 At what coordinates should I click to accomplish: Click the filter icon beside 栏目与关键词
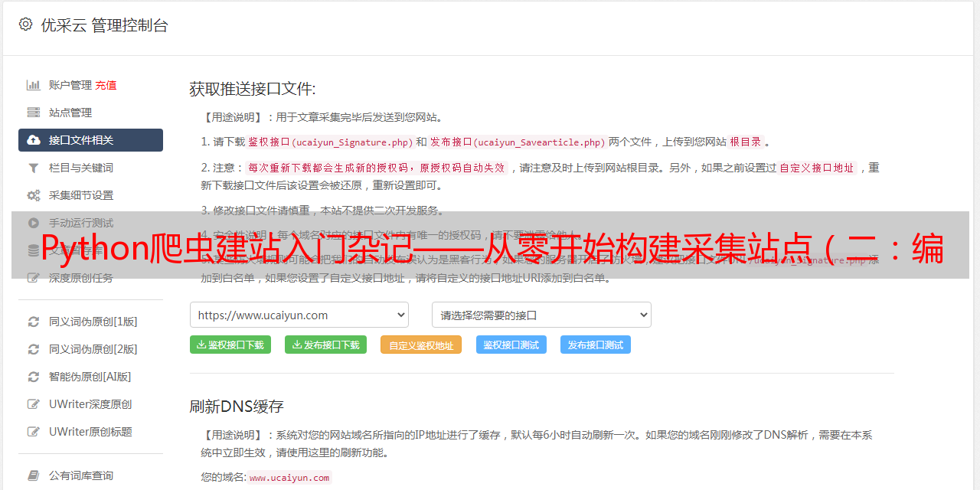(34, 168)
